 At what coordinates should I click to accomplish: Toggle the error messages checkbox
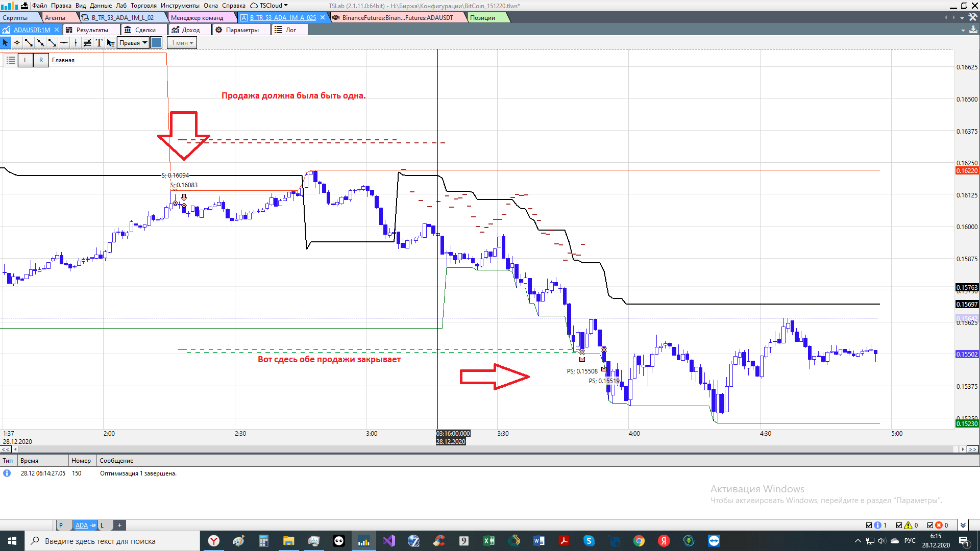coord(930,525)
